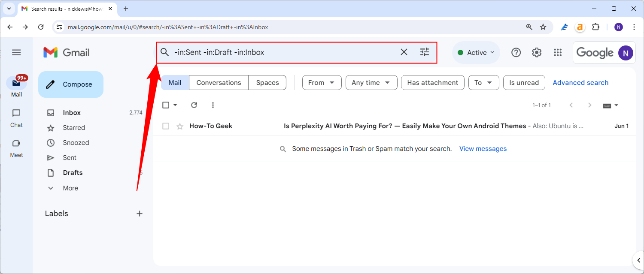Star the How-To Geek email

pyautogui.click(x=180, y=126)
